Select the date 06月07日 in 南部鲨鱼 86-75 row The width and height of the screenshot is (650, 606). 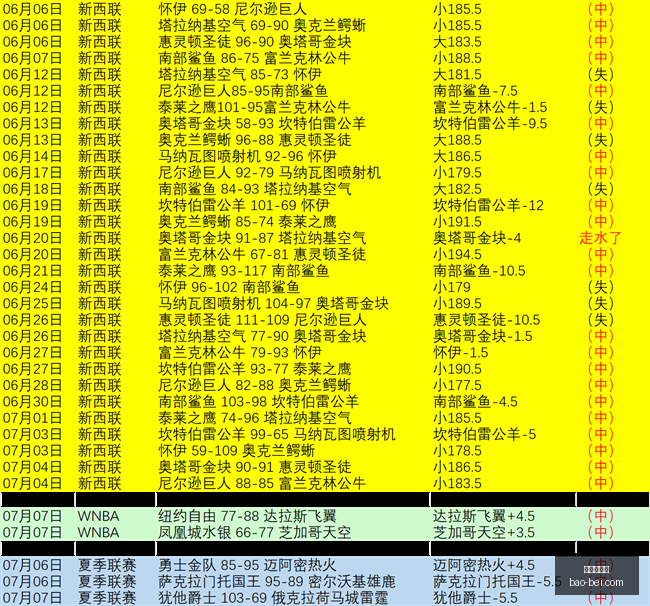point(32,58)
